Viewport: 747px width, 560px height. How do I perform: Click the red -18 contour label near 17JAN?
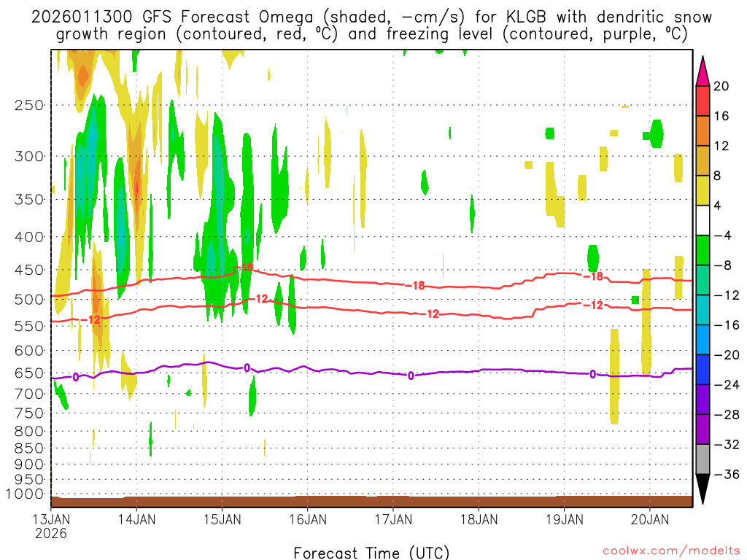pyautogui.click(x=415, y=286)
